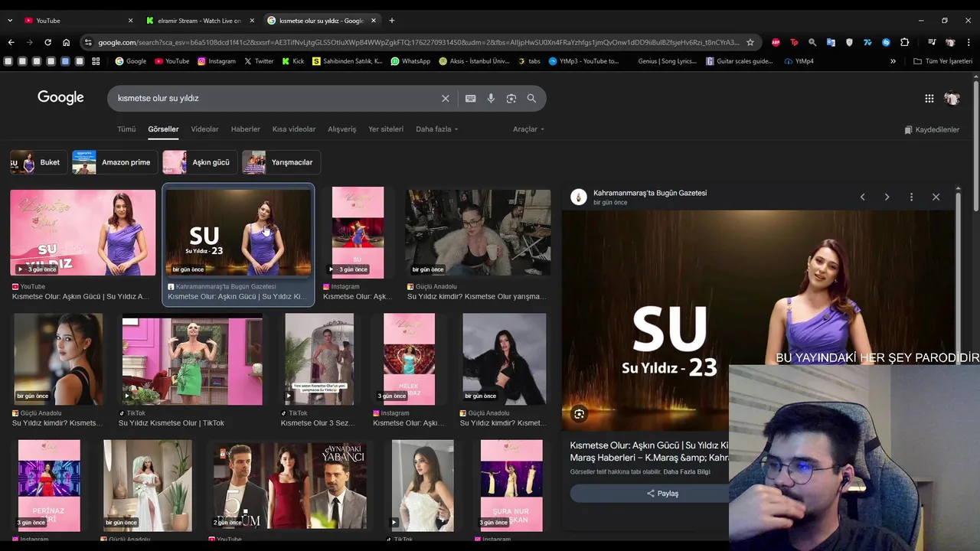Open the Tüm Yer İşaretleri folder

[942, 61]
